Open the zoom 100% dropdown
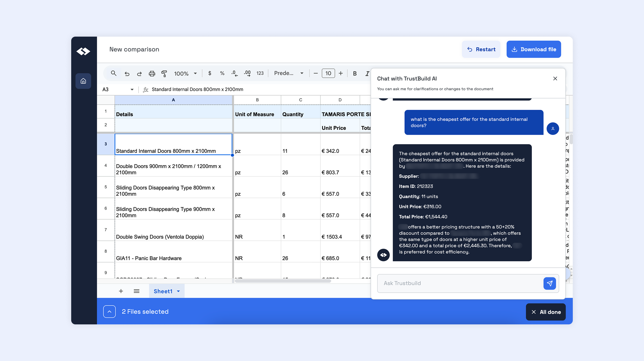The image size is (644, 361). [186, 74]
